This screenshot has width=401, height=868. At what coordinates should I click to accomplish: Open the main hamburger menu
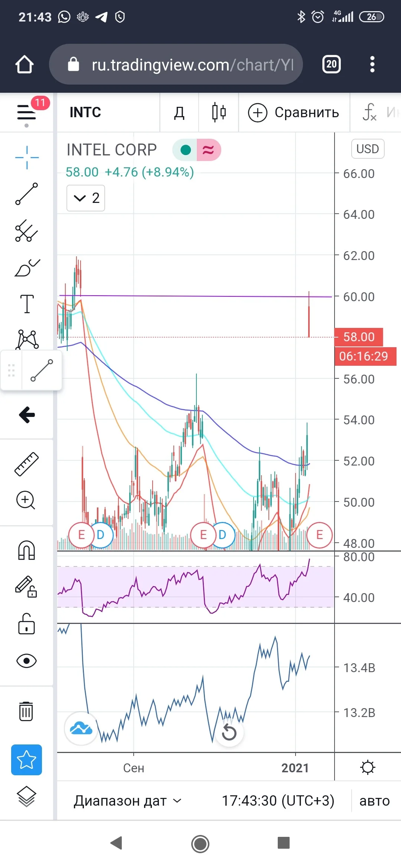(x=26, y=112)
